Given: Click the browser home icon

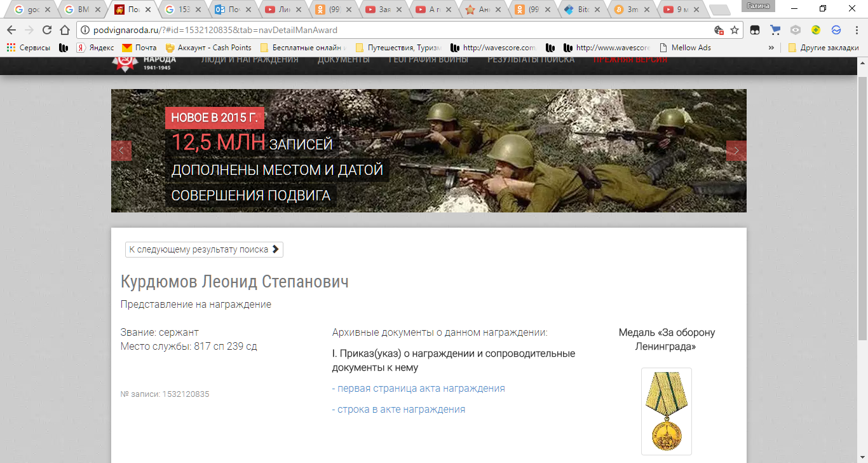Looking at the screenshot, I should click(64, 30).
